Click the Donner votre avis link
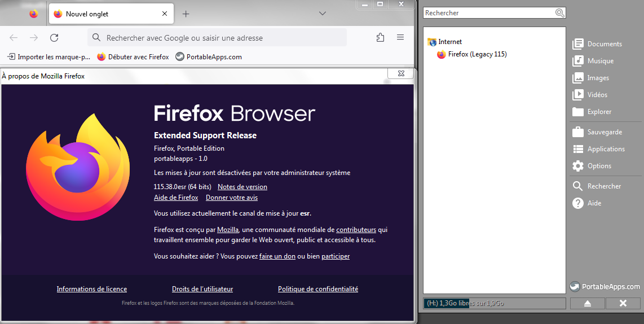Screen dimensions: 644x324 pyautogui.click(x=232, y=198)
